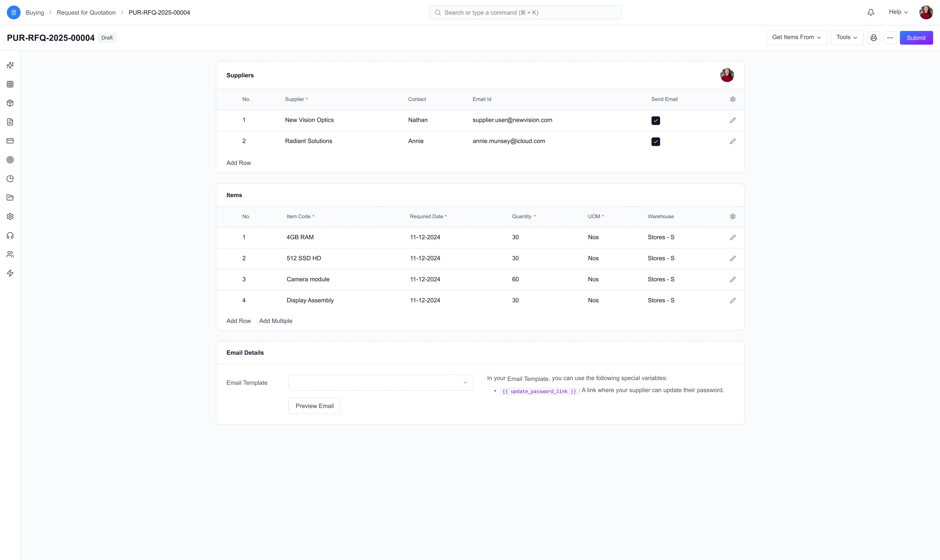This screenshot has width=940, height=560.
Task: Expand the Get Items From dropdown
Action: (x=796, y=37)
